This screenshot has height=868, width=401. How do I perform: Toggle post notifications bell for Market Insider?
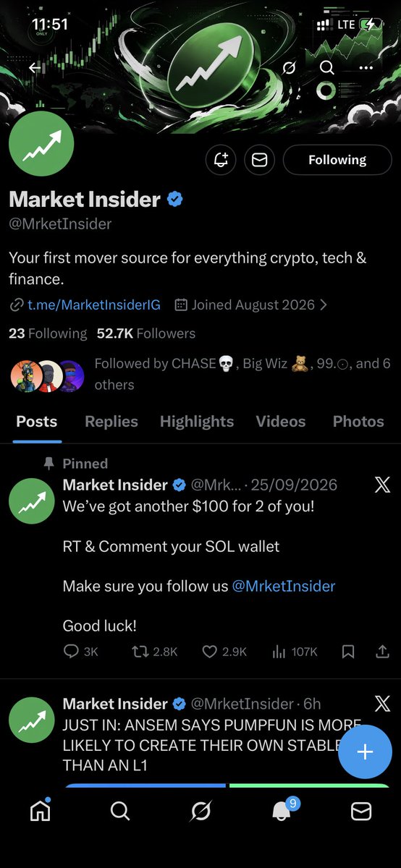221,160
